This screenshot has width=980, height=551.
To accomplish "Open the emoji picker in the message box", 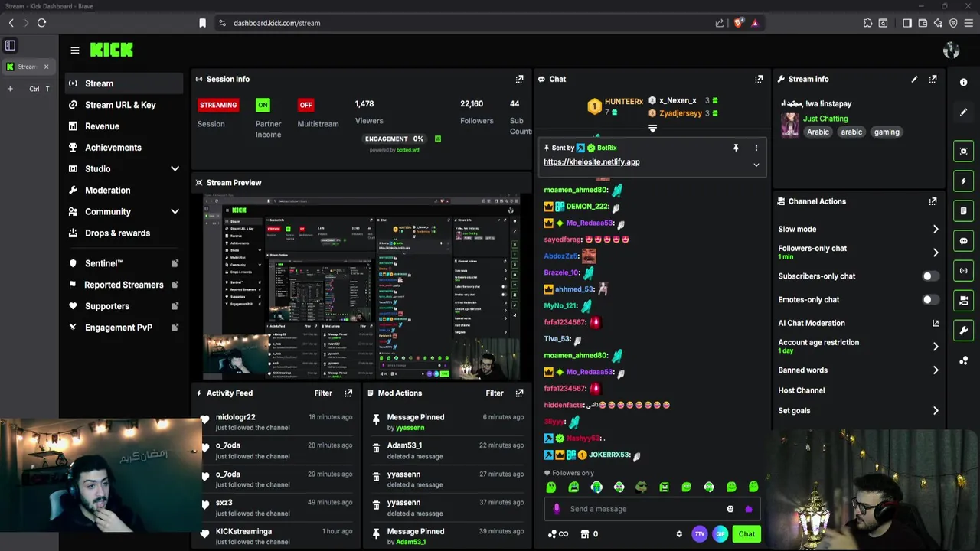I will 730,509.
